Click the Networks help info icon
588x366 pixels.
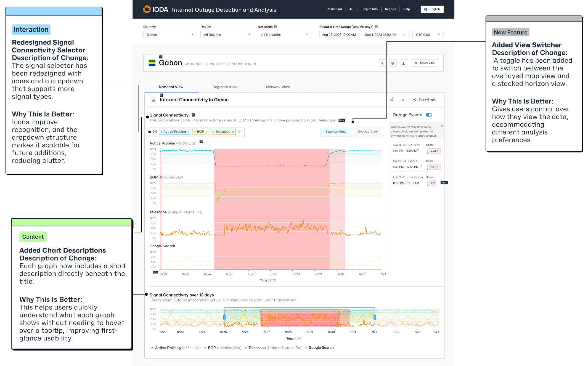pyautogui.click(x=275, y=27)
